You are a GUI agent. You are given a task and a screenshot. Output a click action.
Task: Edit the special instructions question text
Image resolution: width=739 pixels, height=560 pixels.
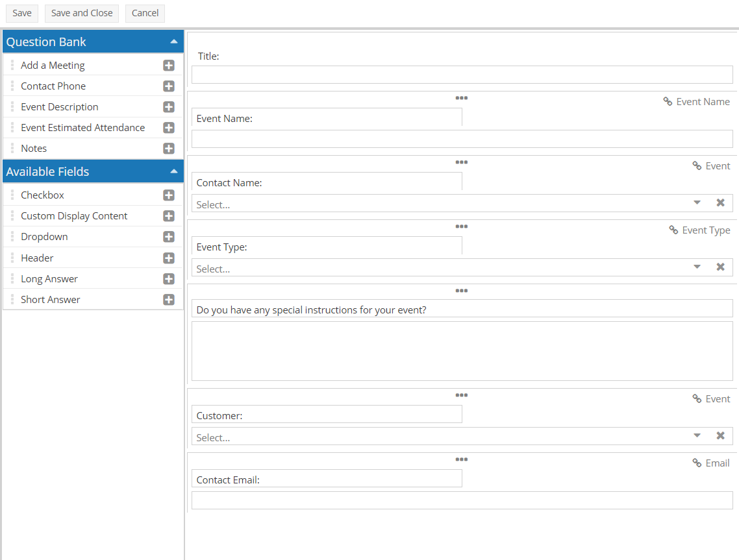(x=462, y=308)
